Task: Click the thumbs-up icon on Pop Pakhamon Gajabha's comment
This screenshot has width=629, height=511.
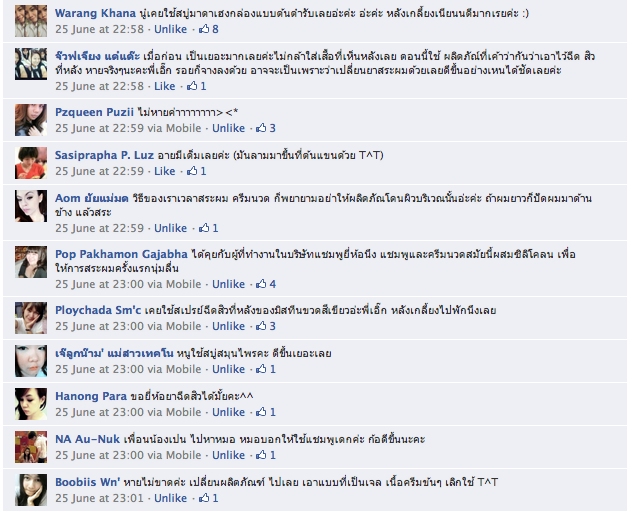Action: (x=261, y=284)
